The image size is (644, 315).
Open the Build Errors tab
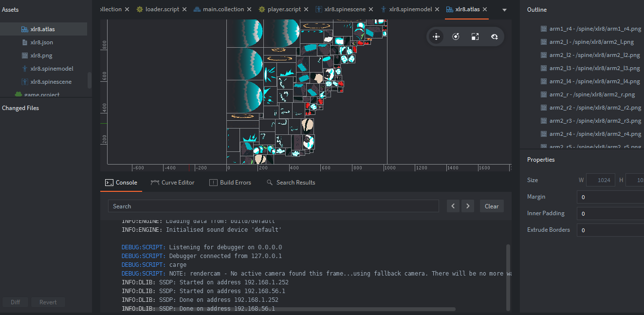pyautogui.click(x=230, y=183)
